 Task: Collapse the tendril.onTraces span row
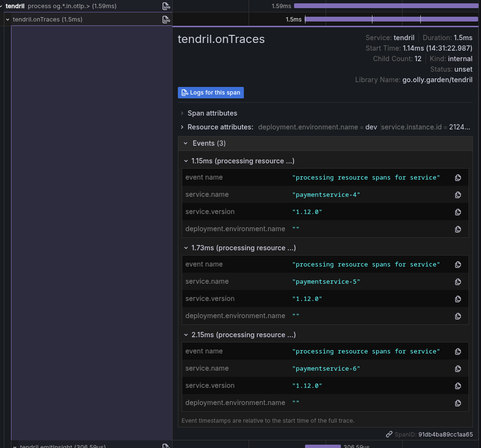[x=8, y=20]
